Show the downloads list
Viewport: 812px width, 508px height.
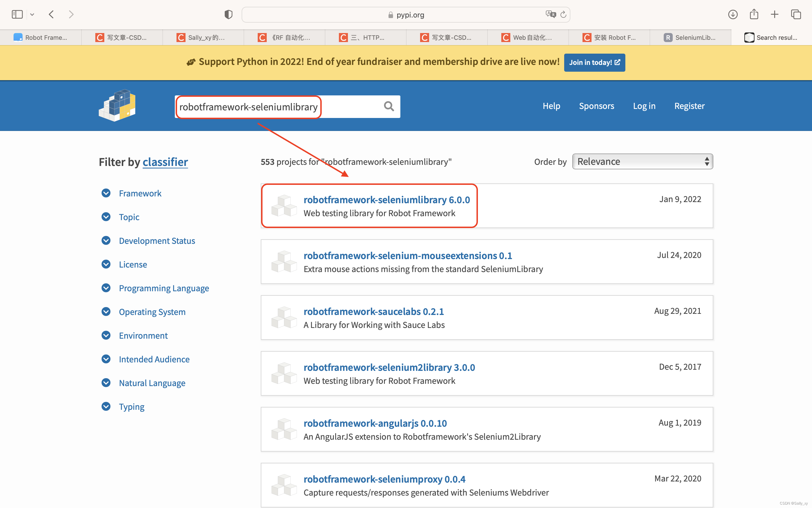[733, 14]
